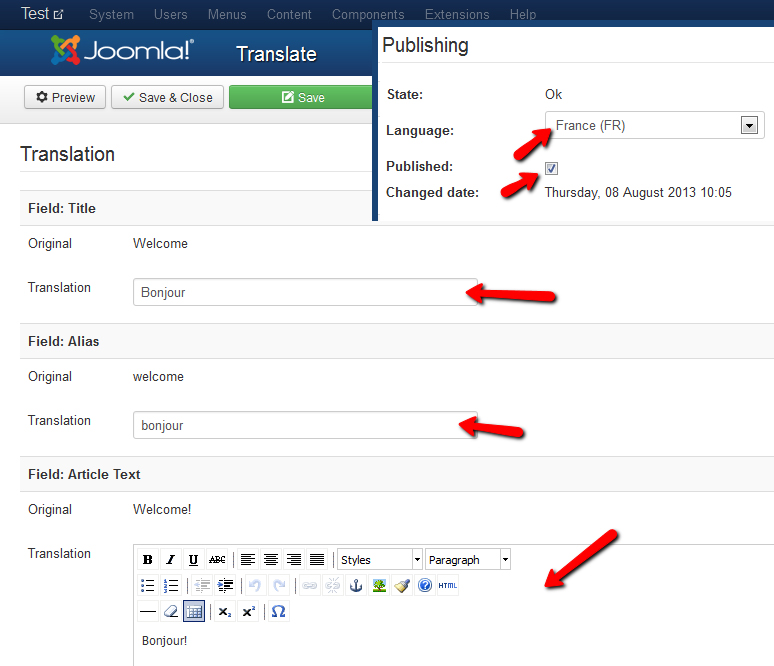Justify text fully in the editor
This screenshot has width=774, height=666.
(x=317, y=559)
